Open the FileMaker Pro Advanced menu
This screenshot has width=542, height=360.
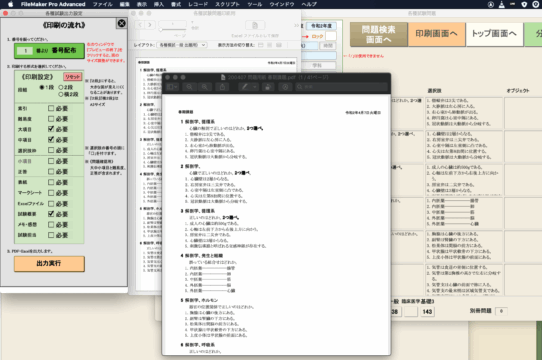tap(53, 4)
